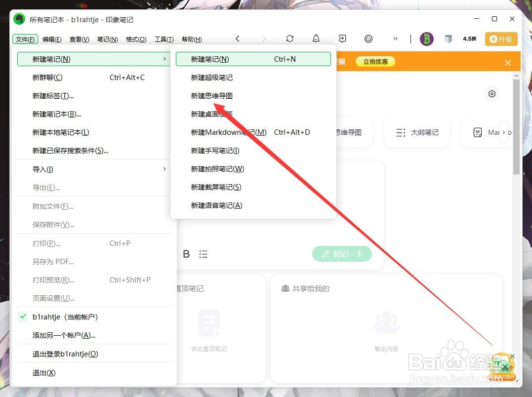The width and height of the screenshot is (532, 397).
Task: Select 新建手写笔记(I) in submenu
Action: pyautogui.click(x=253, y=151)
